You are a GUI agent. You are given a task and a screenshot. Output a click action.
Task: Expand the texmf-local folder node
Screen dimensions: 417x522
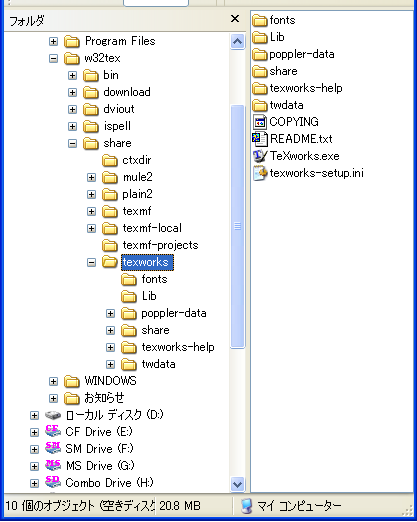click(x=91, y=228)
